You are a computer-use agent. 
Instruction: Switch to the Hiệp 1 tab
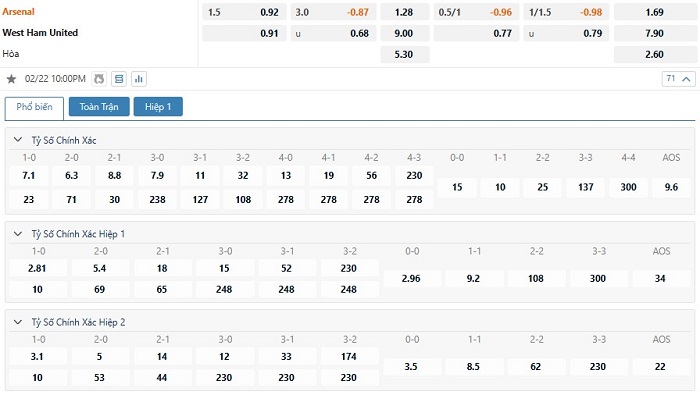coord(158,107)
